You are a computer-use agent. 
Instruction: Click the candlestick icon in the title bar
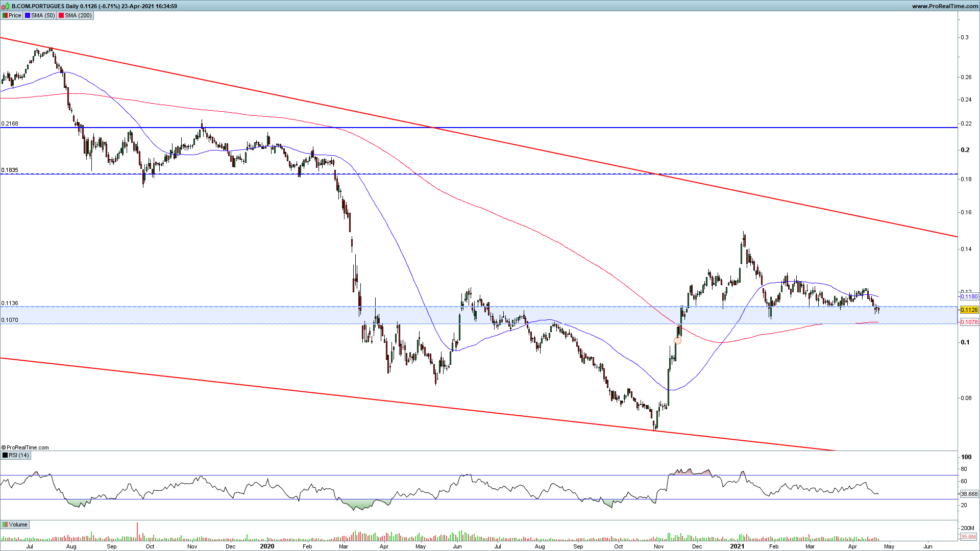tap(6, 6)
